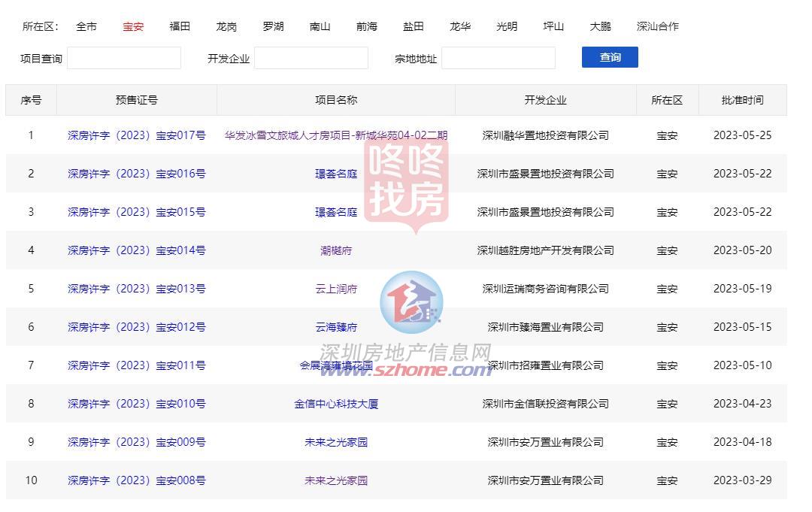The height and width of the screenshot is (512, 812).
Task: Click the 预售证号 column header
Action: click(x=137, y=100)
